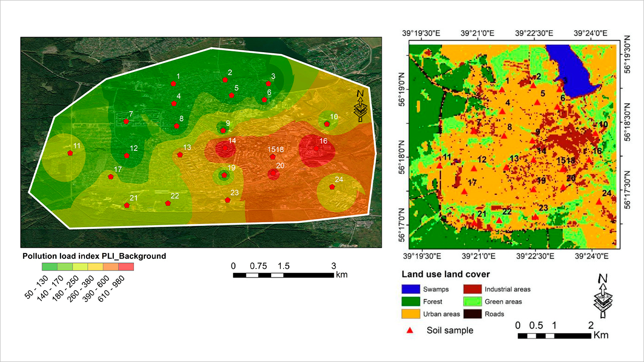This screenshot has width=644, height=362.
Task: Click the red 610 - 980 PLI swatch
Action: pos(126,266)
